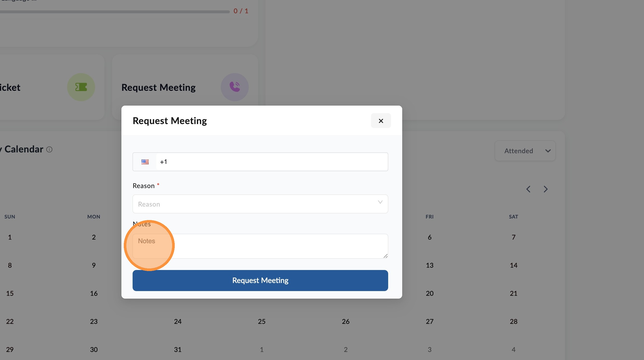Screen dimensions: 644x360
Task: Click the Calendar info icon
Action: click(49, 150)
